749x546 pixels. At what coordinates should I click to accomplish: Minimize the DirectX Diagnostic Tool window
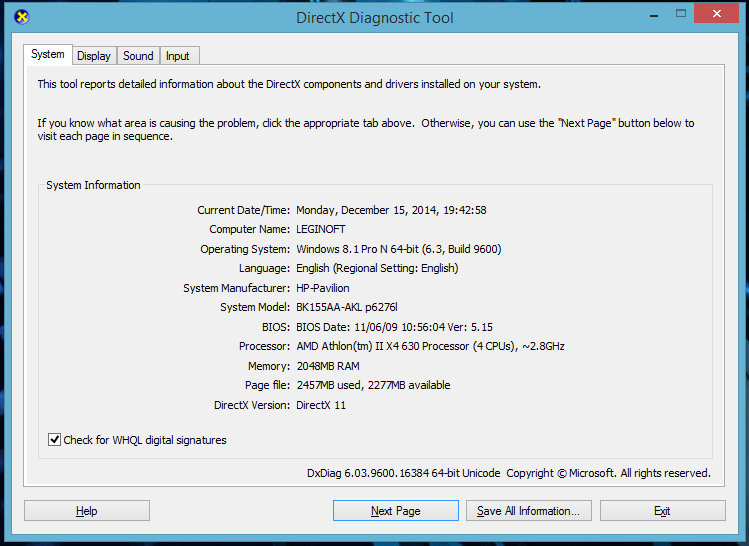pyautogui.click(x=654, y=14)
